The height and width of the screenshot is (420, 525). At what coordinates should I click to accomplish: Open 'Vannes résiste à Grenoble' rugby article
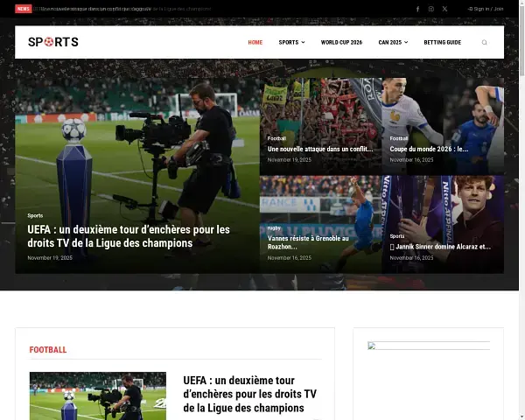(308, 242)
